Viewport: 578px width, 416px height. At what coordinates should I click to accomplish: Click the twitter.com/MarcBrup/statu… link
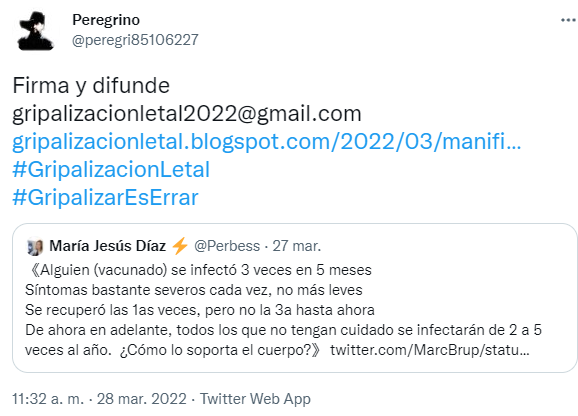click(x=430, y=350)
